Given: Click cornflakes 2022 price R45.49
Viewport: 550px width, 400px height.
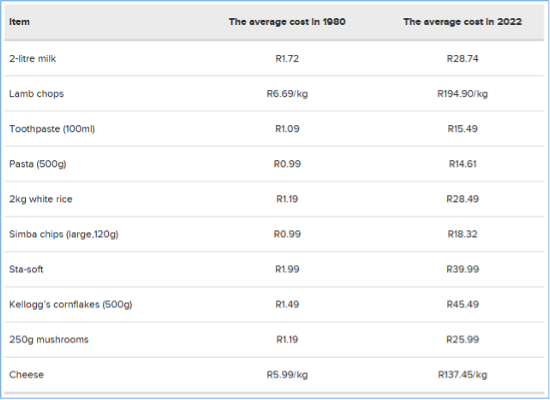Looking at the screenshot, I should [462, 304].
